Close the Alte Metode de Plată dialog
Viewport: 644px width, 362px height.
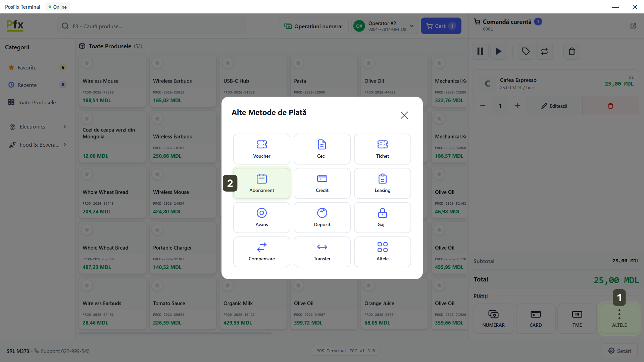pos(404,115)
